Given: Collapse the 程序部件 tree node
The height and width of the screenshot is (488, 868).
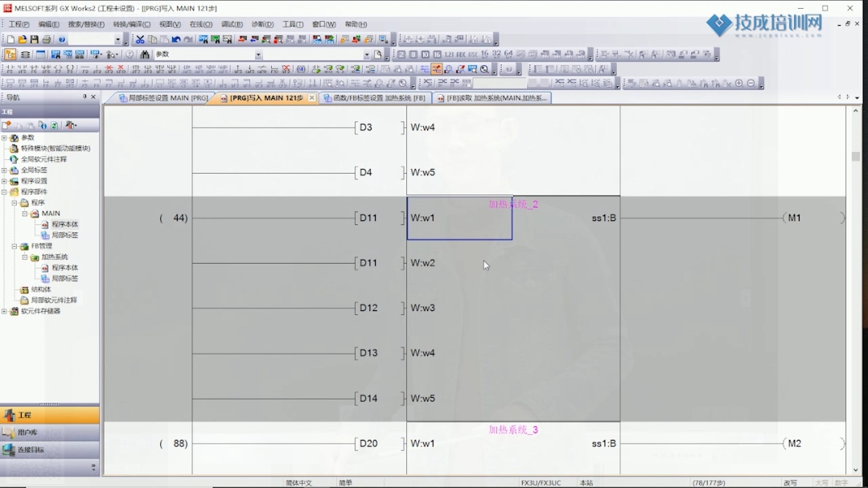Looking at the screenshot, I should [x=5, y=192].
